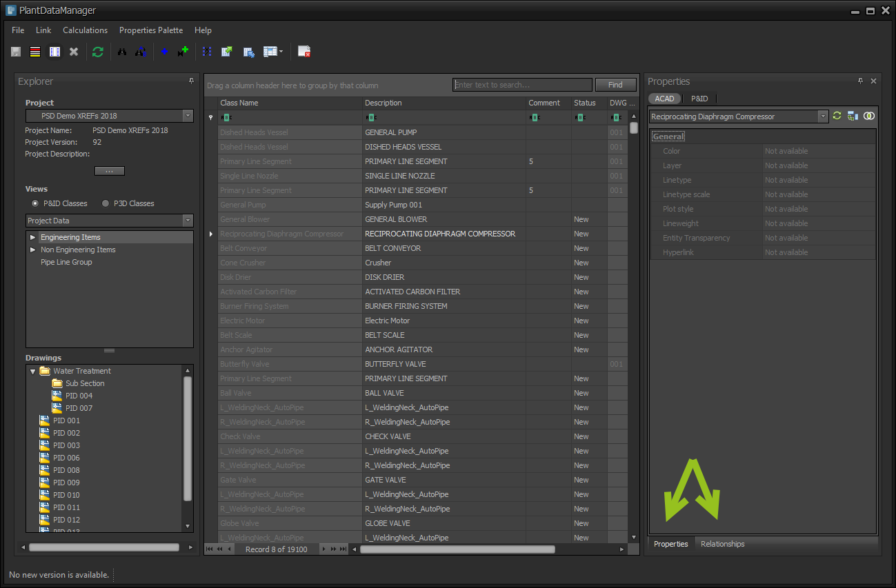Click the filter row pin icon
This screenshot has height=588, width=896.
[x=211, y=118]
